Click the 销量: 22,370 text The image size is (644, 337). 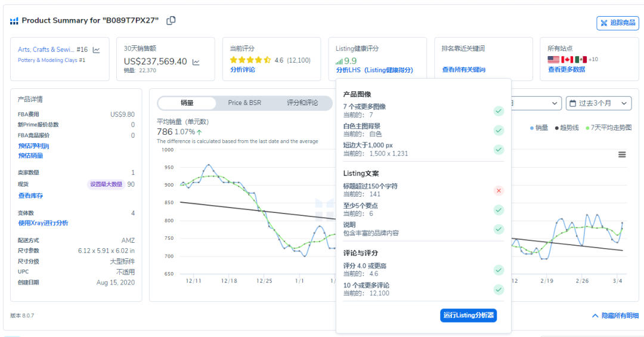(x=140, y=71)
